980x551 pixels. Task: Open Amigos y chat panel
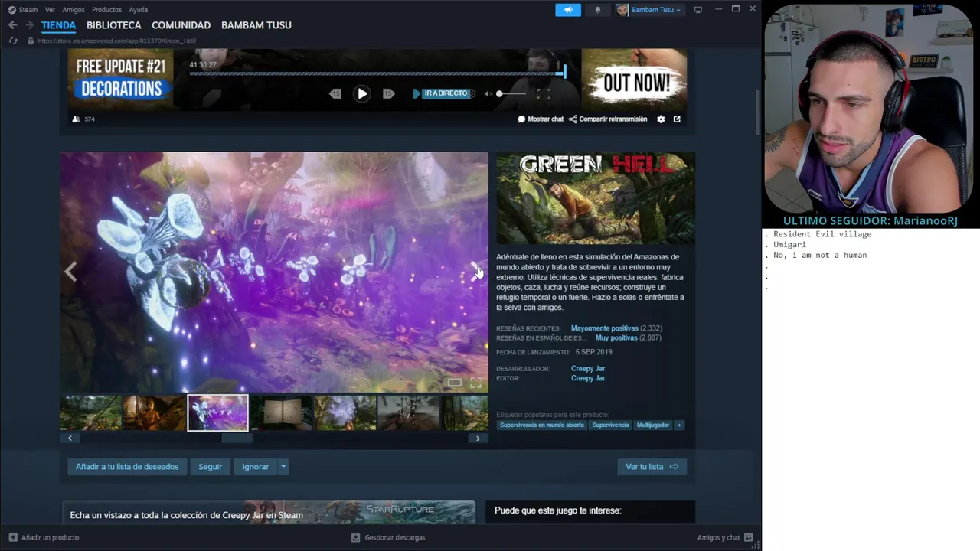click(725, 537)
